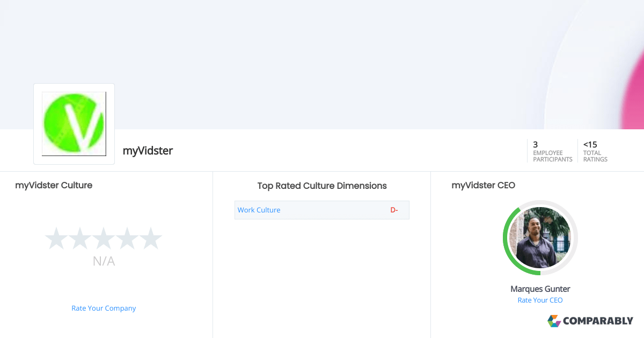This screenshot has width=644, height=338.
Task: Select the second rating star
Action: 80,239
